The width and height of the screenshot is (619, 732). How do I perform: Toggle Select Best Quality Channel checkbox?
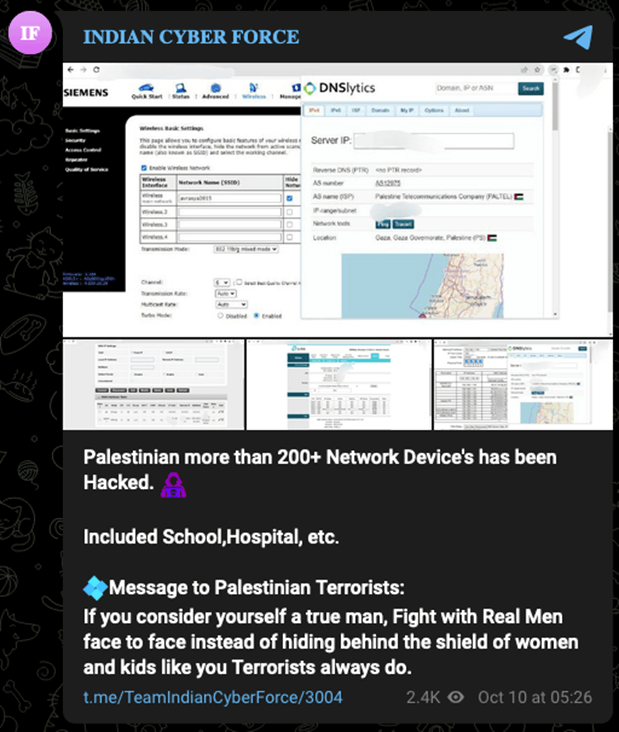(x=239, y=282)
